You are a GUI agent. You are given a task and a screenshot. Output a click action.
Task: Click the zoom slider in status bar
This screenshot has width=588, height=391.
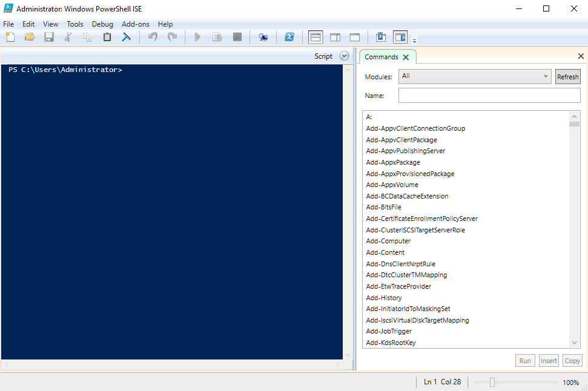(492, 382)
